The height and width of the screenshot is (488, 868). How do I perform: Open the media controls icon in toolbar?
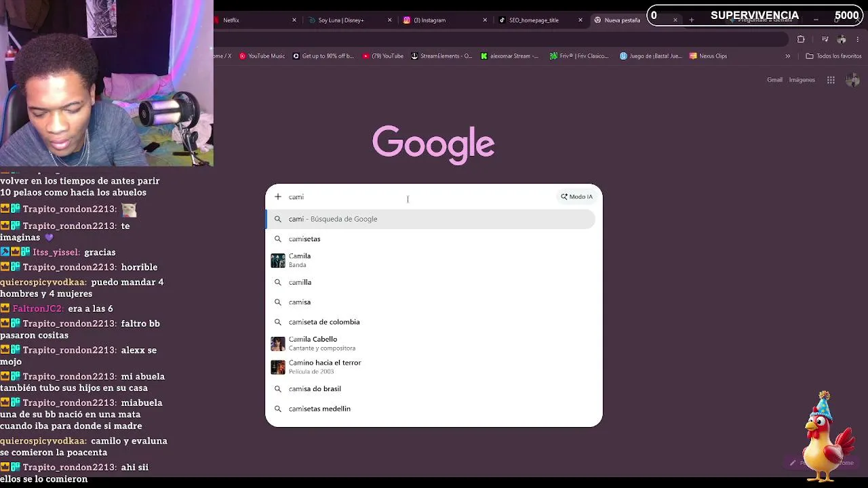(x=825, y=39)
